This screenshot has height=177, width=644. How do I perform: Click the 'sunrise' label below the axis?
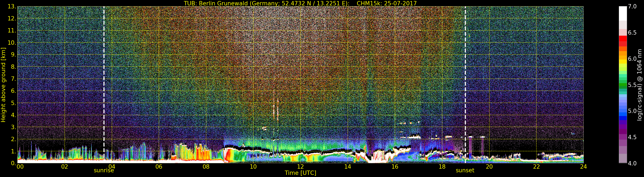click(104, 171)
